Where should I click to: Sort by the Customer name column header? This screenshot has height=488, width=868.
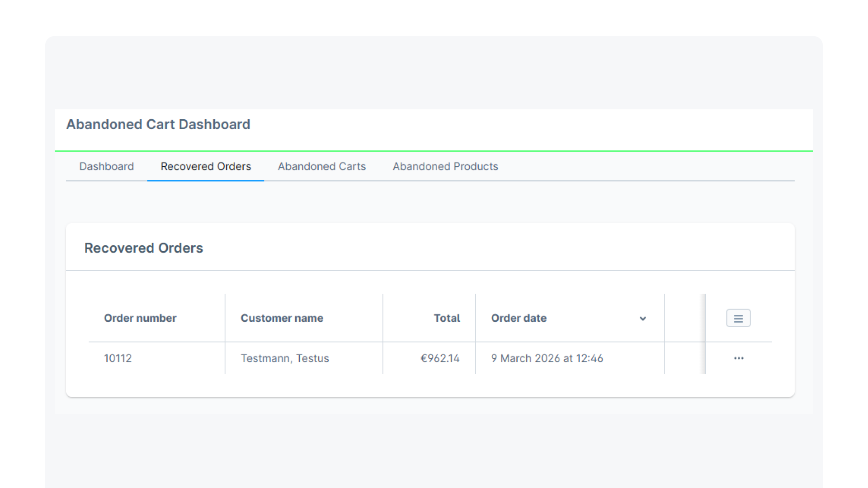pos(282,318)
